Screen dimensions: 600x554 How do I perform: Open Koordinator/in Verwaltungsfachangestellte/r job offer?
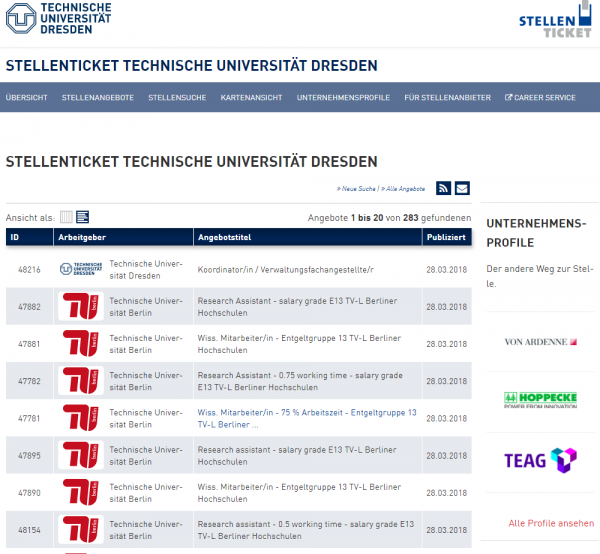click(285, 270)
